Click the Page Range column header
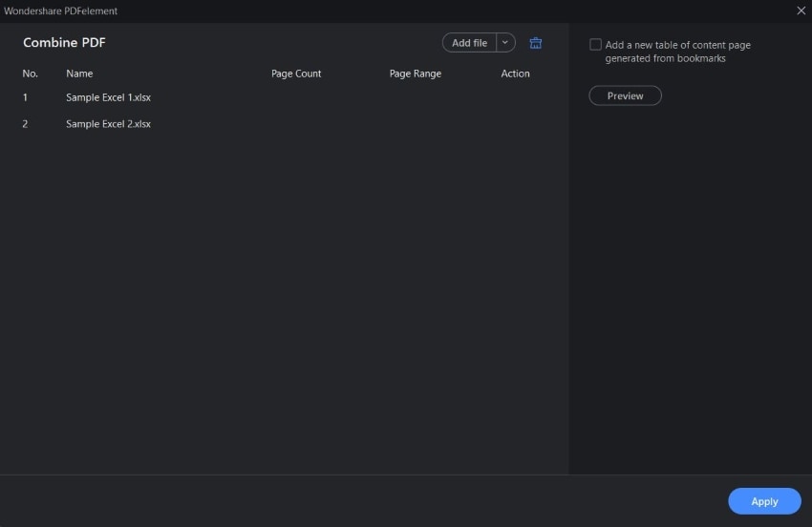This screenshot has width=812, height=527. (416, 74)
